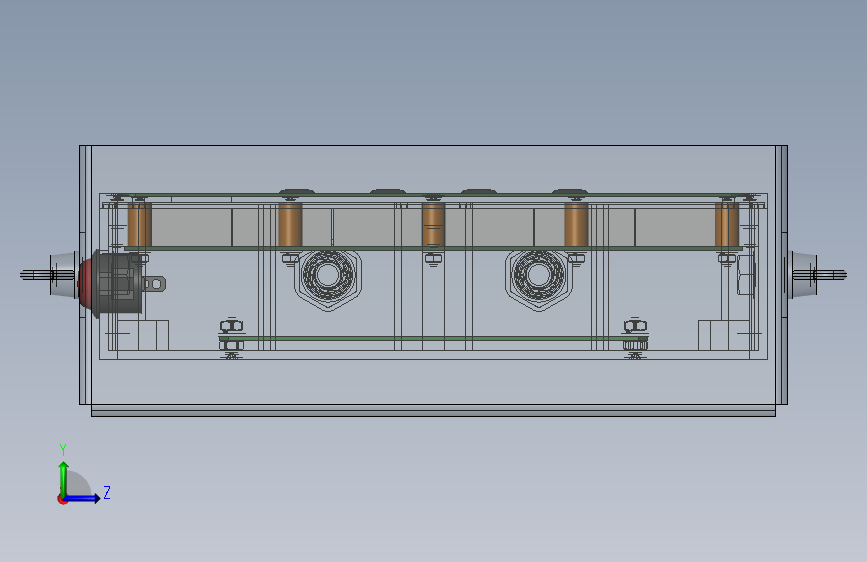Click the blue Z axis arrow of the triad
Viewport: 867px width, 562px height.
[x=83, y=498]
